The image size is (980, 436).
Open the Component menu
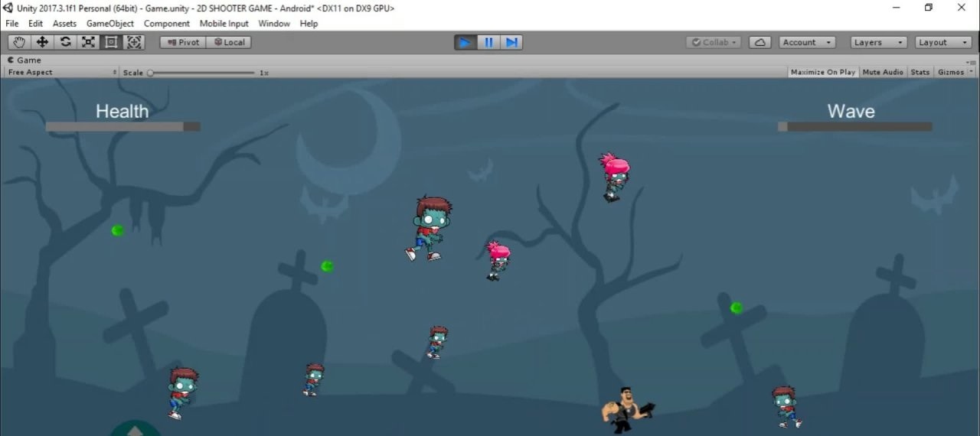(x=167, y=24)
